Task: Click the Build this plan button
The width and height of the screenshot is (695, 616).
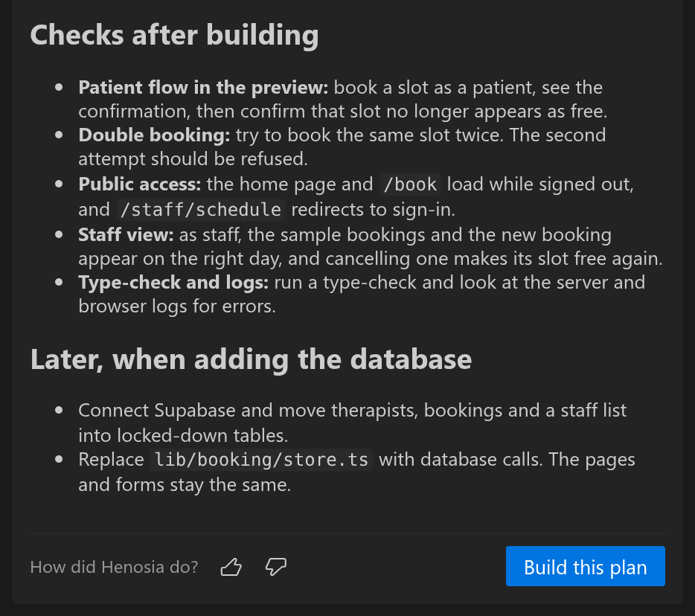Action: coord(585,566)
